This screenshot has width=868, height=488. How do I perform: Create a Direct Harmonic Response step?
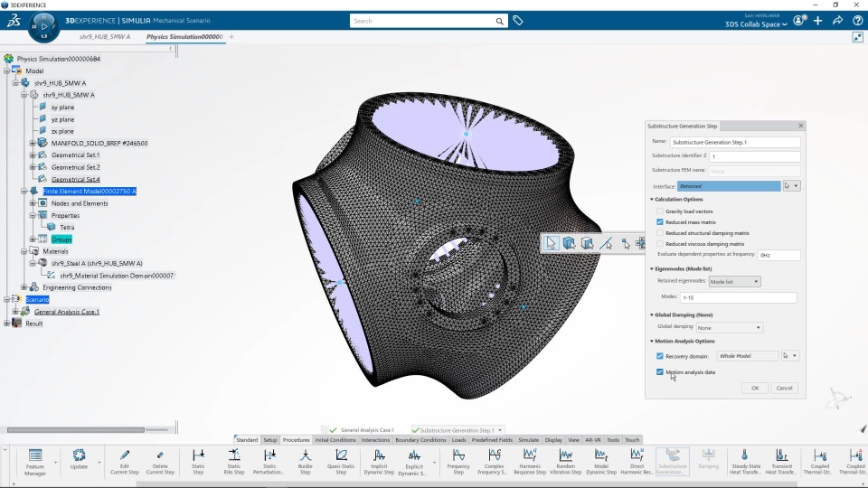pyautogui.click(x=637, y=462)
